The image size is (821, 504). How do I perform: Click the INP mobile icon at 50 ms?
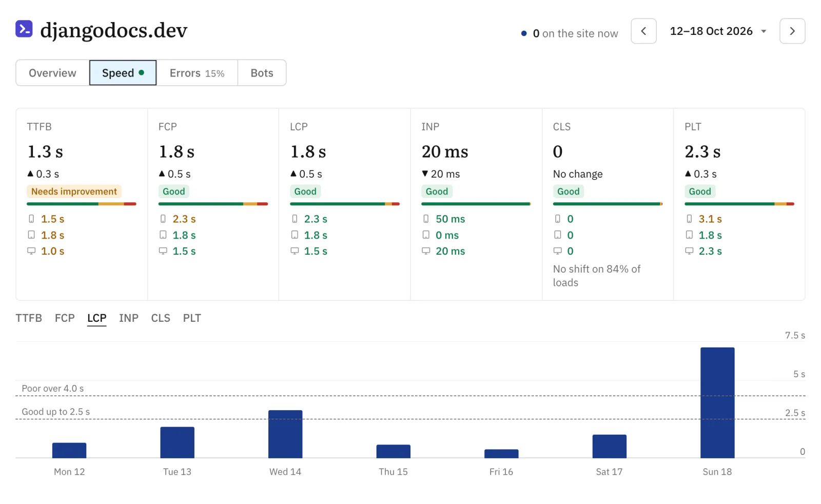[x=426, y=219]
